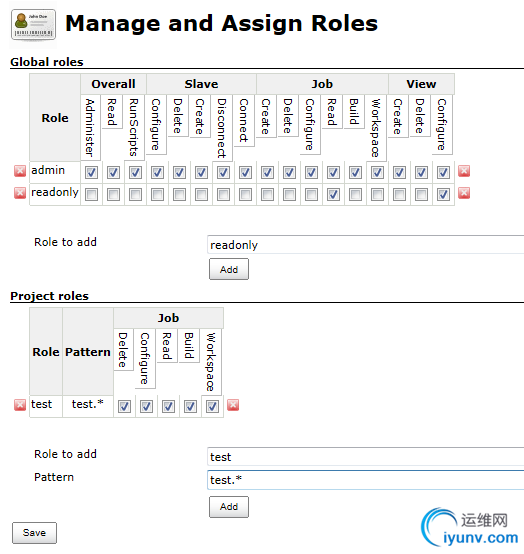Uncheck admin Overall Administer checkbox

91,172
